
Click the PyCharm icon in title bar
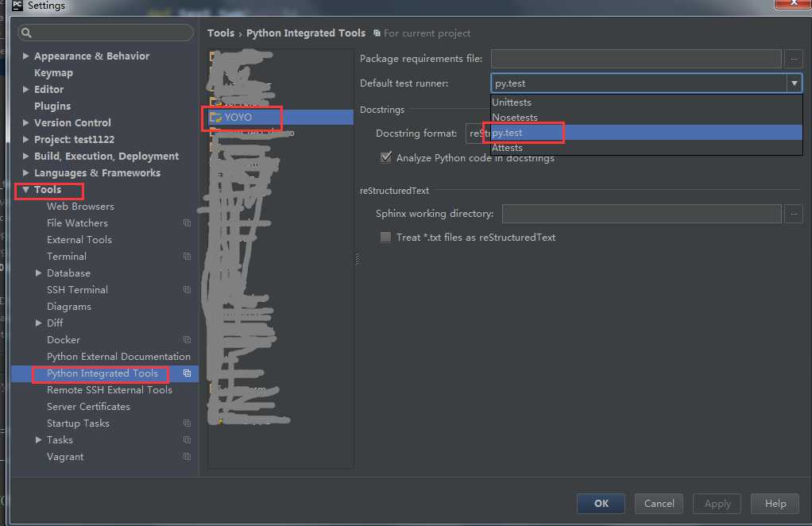17,6
